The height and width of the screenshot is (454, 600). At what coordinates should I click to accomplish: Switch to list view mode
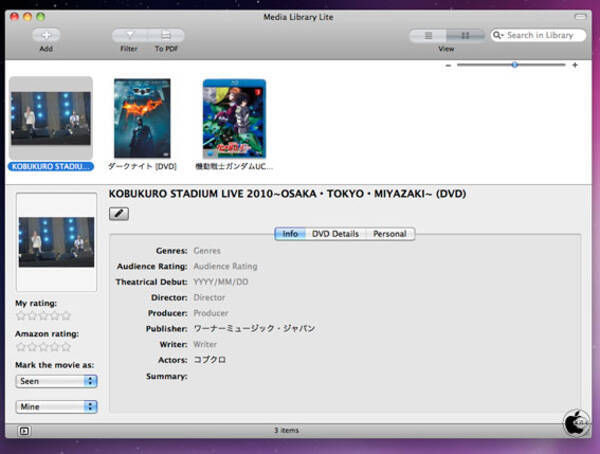click(x=428, y=36)
